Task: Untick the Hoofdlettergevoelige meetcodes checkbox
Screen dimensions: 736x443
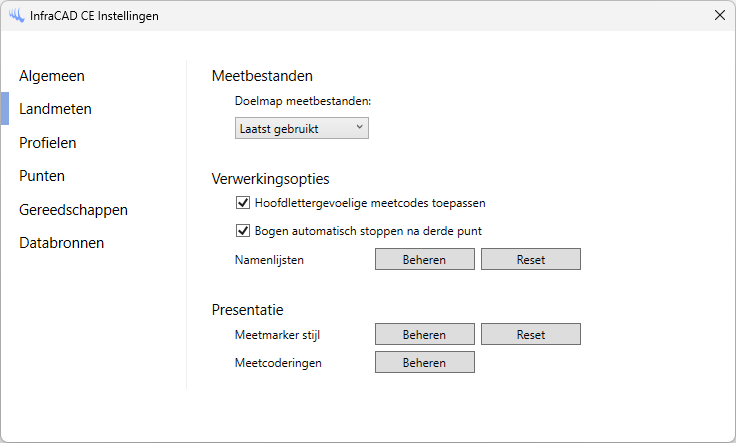Action: 242,203
